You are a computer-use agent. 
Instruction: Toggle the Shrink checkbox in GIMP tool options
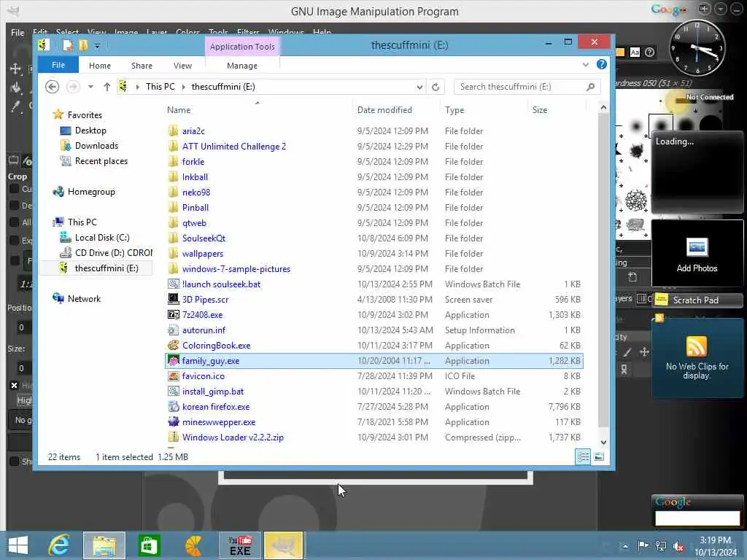click(x=15, y=461)
